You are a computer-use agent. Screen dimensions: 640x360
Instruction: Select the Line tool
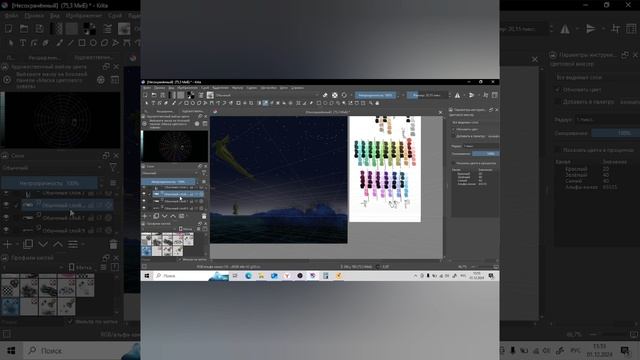[x=180, y=103]
